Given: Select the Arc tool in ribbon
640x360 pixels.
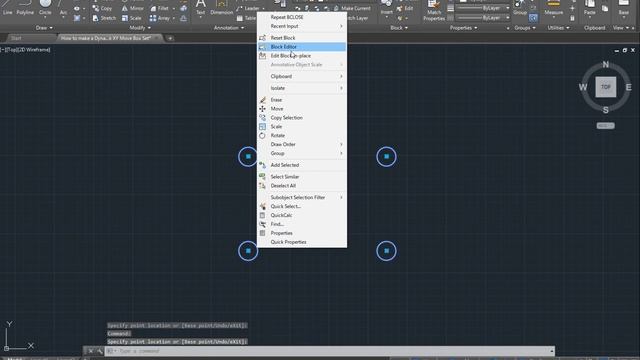Looking at the screenshot, I should (x=63, y=7).
